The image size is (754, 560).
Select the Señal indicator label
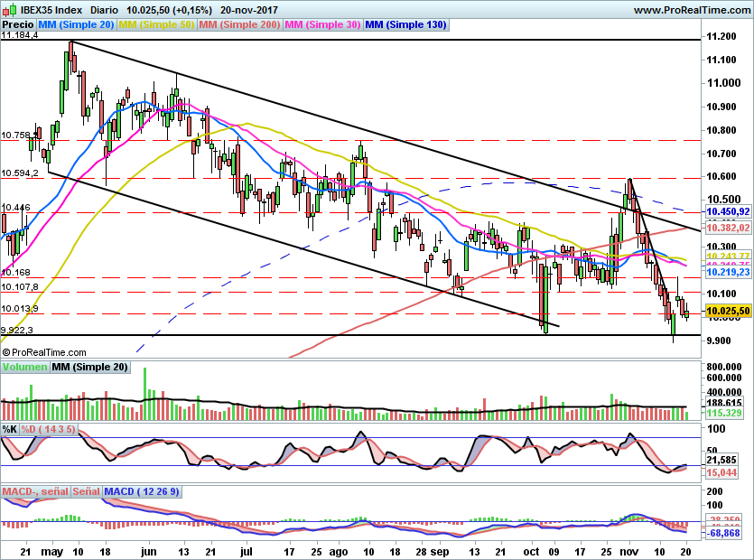click(86, 491)
